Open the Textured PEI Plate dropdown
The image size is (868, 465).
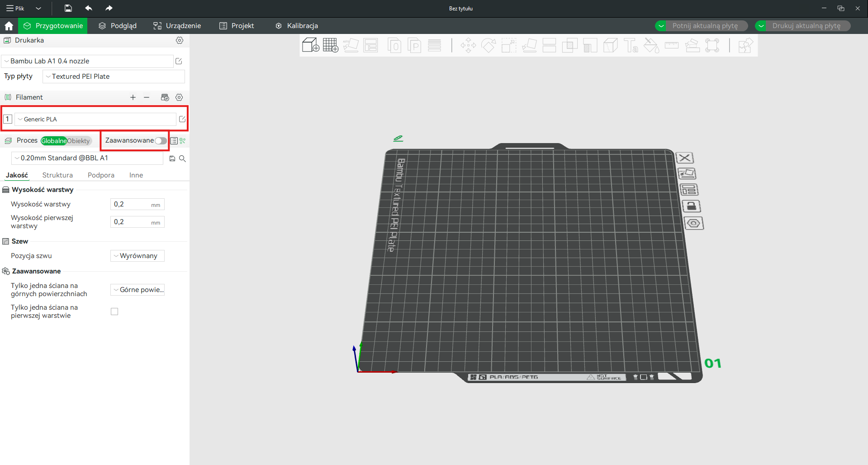point(114,77)
